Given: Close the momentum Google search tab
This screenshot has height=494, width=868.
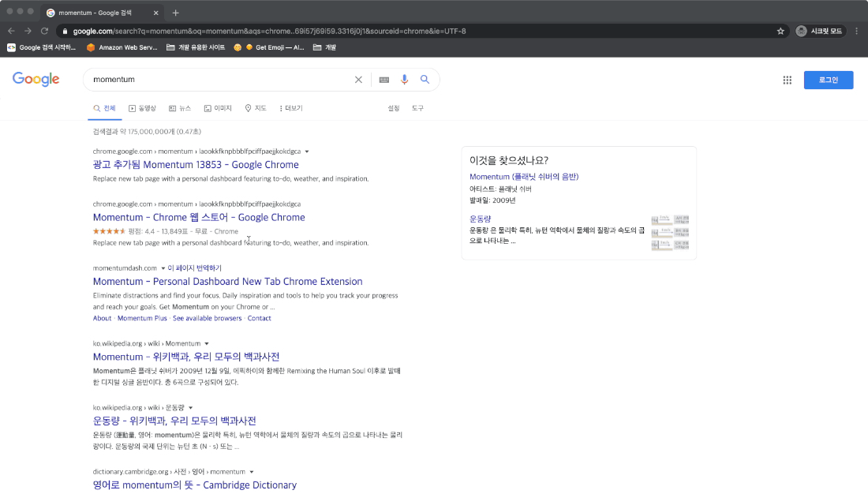Looking at the screenshot, I should [155, 13].
